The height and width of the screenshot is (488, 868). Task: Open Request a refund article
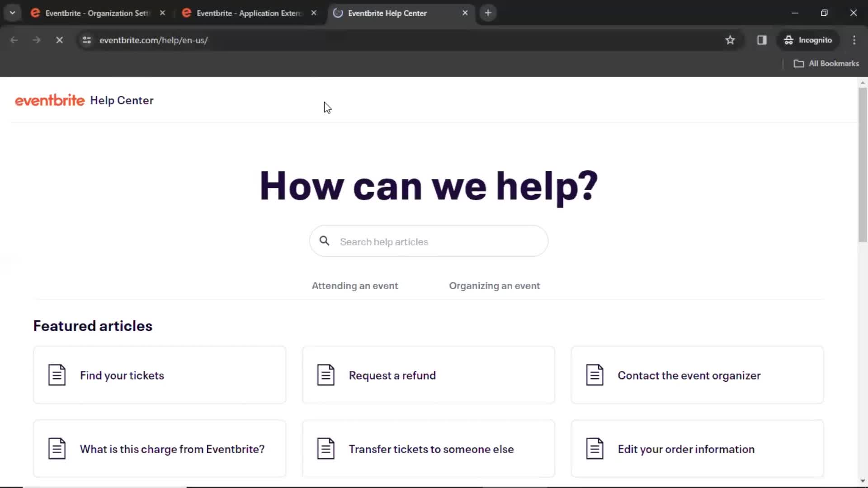click(429, 375)
